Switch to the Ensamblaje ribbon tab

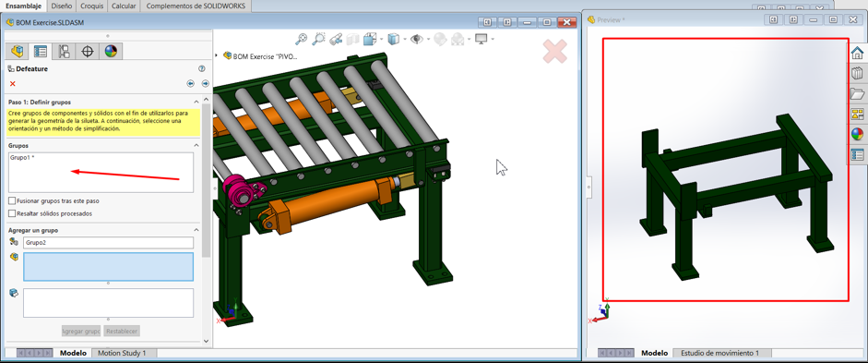(x=23, y=6)
